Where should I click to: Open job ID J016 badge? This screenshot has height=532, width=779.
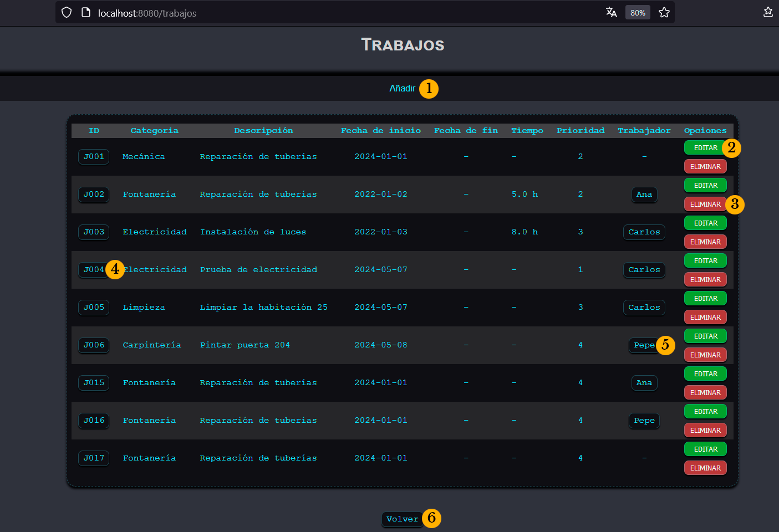coord(94,421)
